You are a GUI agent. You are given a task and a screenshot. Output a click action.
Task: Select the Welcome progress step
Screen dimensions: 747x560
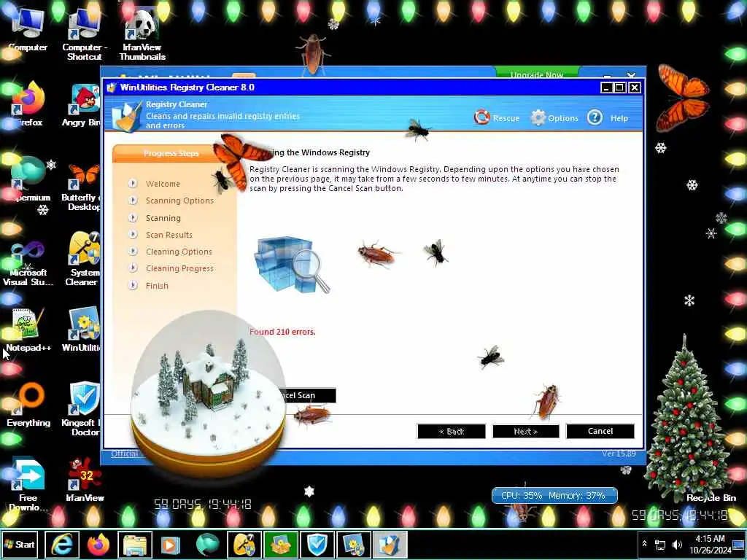pyautogui.click(x=163, y=184)
